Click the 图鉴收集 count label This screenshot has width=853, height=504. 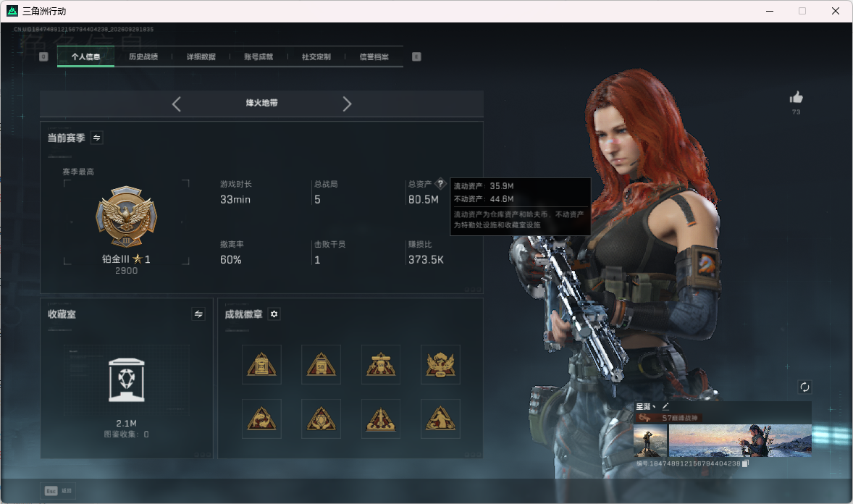(126, 434)
